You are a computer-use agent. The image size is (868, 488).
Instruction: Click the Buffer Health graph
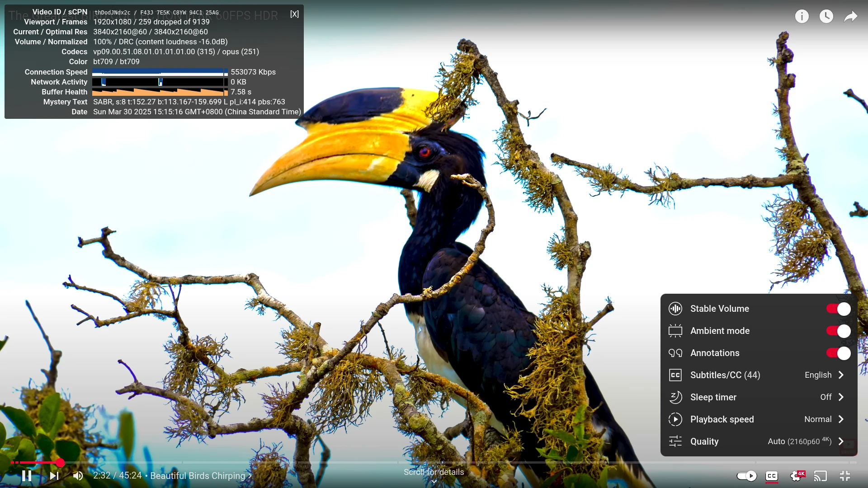tap(160, 92)
